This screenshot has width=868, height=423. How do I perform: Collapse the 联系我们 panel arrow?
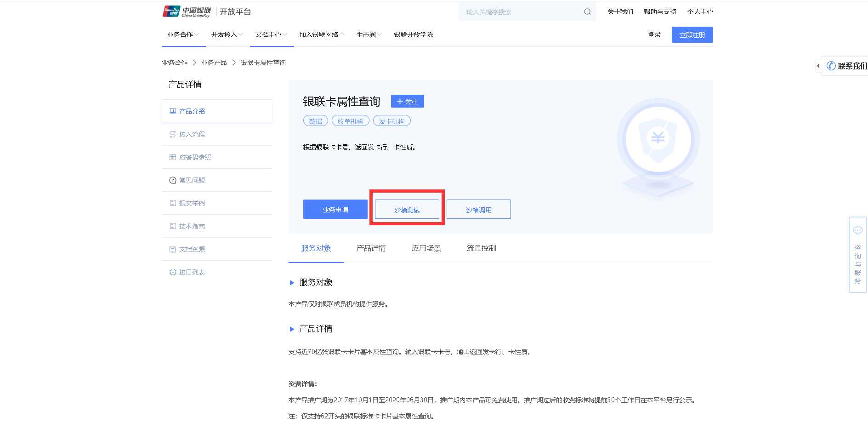[x=818, y=66]
